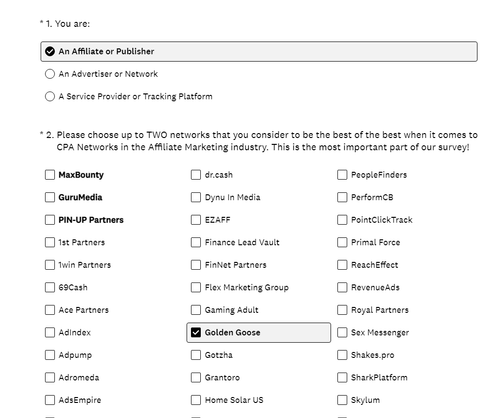
Task: Check the 1win Partners option
Action: coord(50,265)
